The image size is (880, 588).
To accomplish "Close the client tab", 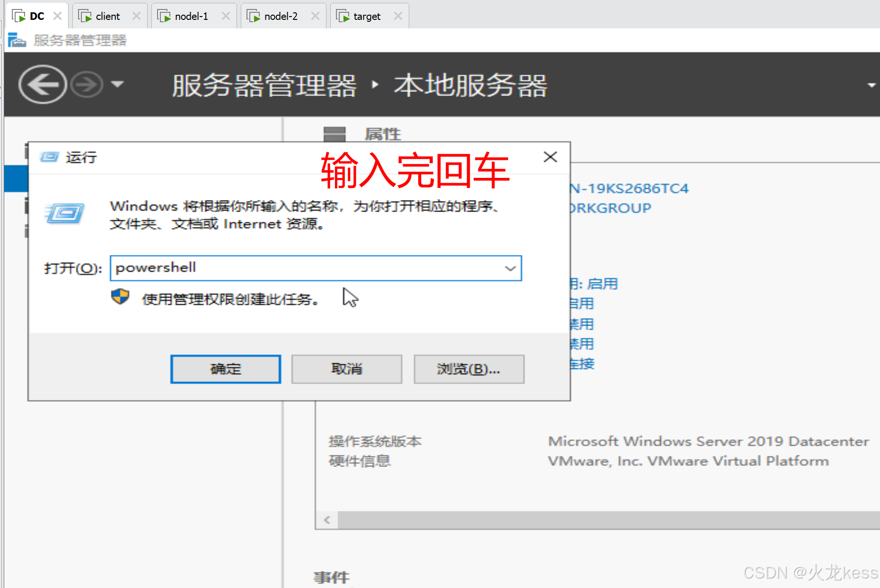I will click(137, 16).
